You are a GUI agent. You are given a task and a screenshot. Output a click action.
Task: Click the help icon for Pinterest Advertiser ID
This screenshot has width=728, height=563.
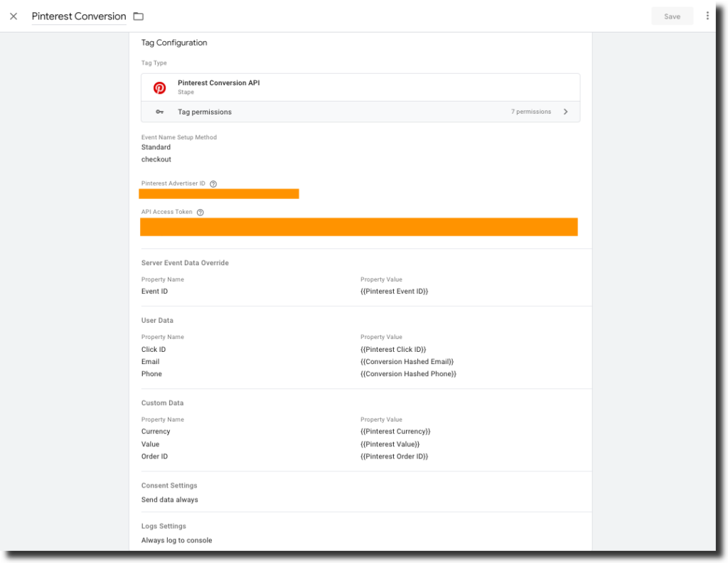tap(213, 183)
